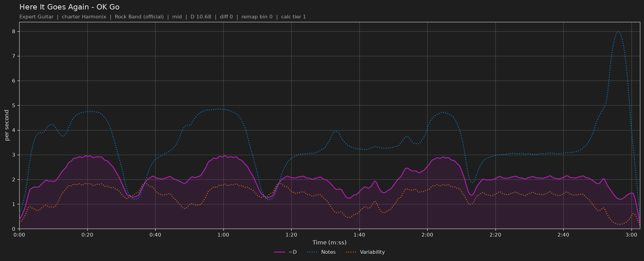
Task: Select "remap bin 0" in the subtitle
Action: (257, 17)
